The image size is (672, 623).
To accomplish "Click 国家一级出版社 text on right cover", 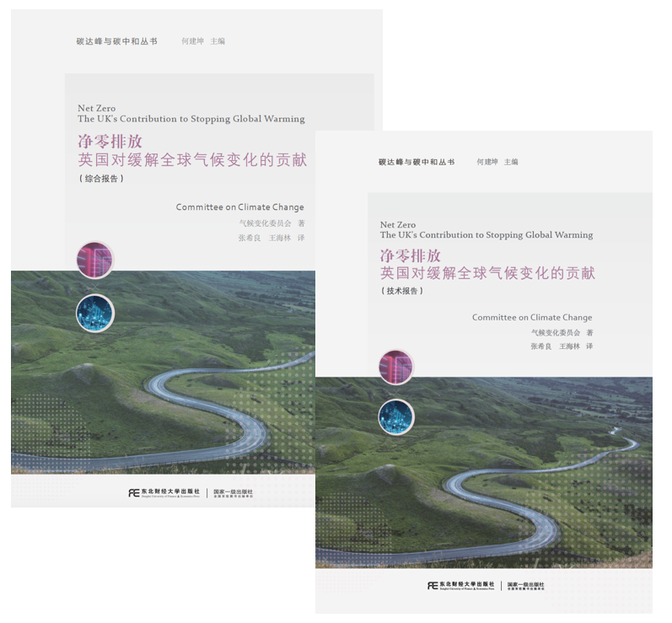I will tap(526, 584).
